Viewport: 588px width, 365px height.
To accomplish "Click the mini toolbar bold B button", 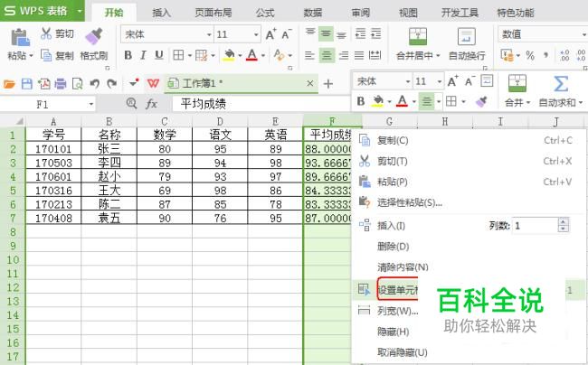I will pyautogui.click(x=361, y=101).
